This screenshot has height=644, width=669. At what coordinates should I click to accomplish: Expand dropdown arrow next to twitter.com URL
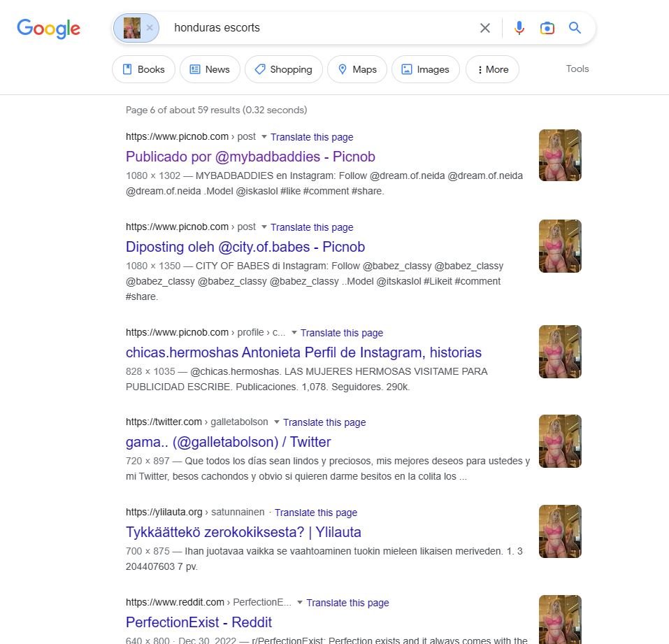(x=276, y=422)
